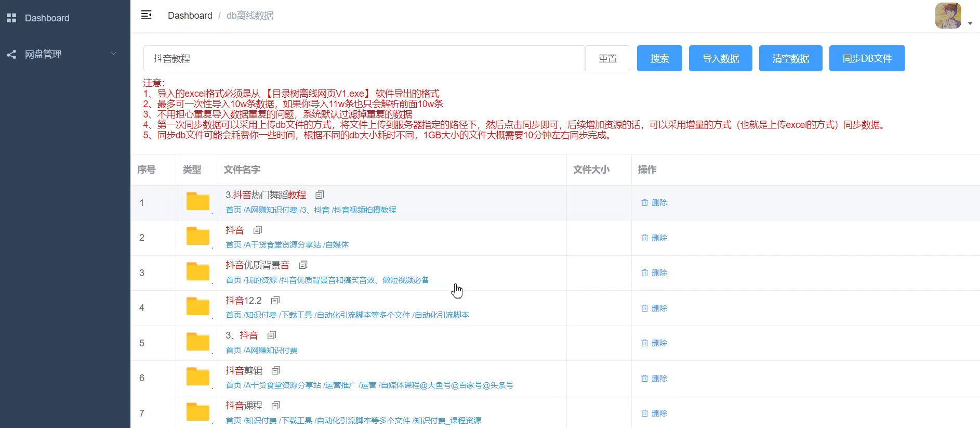
Task: Open the path link 首页 /A网赚知识付费 /3、抖音 /抖音视频拍摄教程
Action: pyautogui.click(x=311, y=210)
